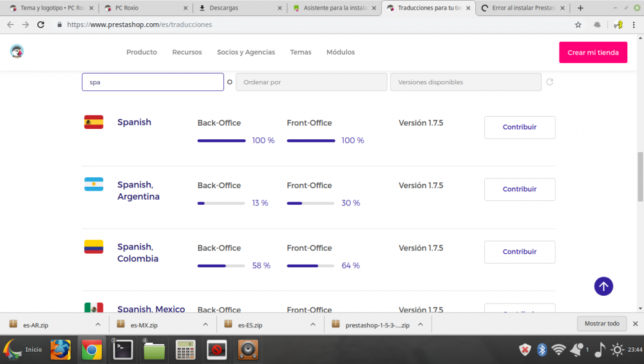
Task: Click the music note tray icon
Action: click(x=600, y=350)
